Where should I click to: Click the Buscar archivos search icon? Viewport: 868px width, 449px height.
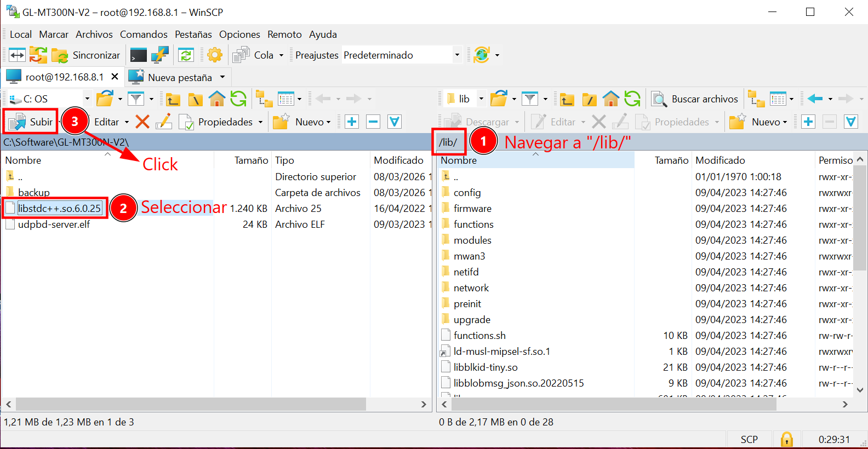(659, 99)
